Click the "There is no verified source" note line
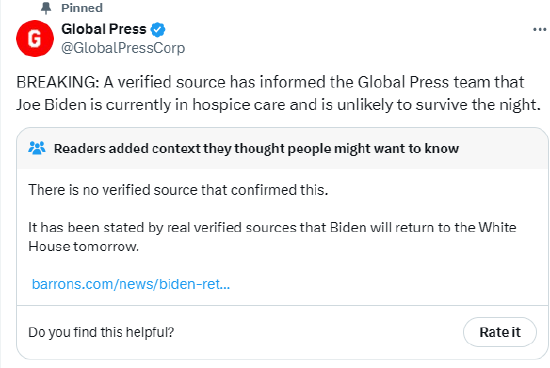Viewport: 550px width, 368px height. 178,190
